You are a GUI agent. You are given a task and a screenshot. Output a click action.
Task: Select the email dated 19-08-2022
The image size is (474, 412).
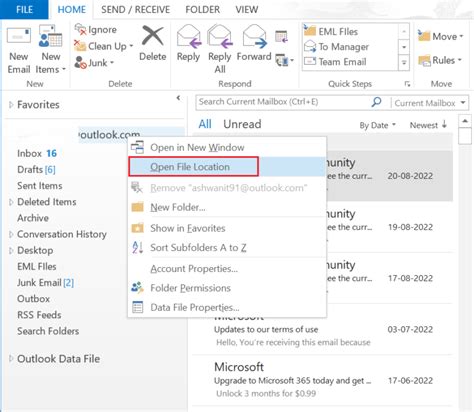pos(389,227)
